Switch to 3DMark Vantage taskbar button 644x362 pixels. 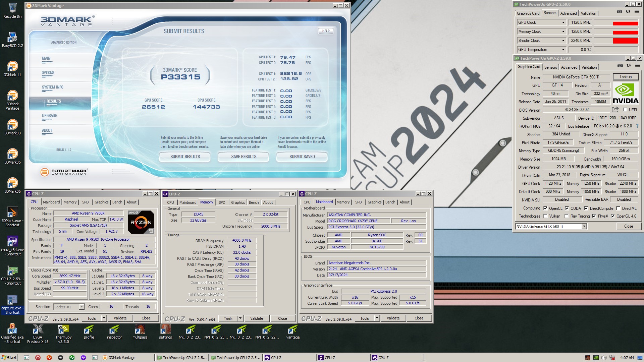click(127, 358)
